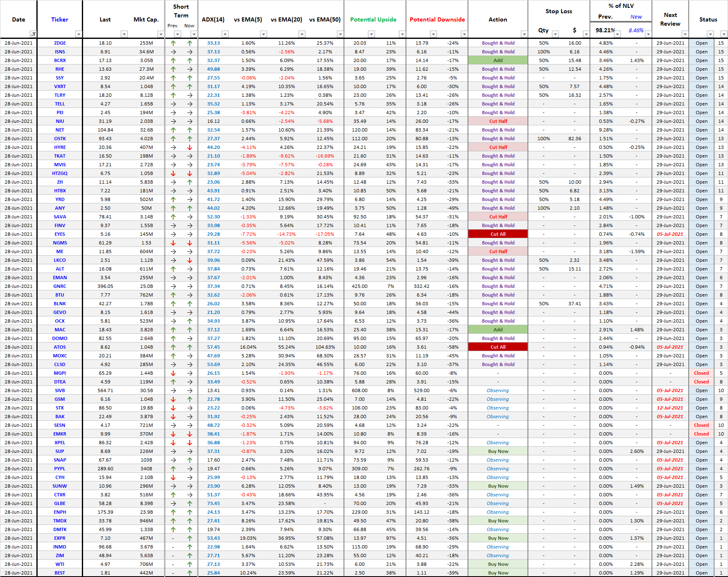Select the red Cut All cell for EYES
This screenshot has height=577, width=728.
click(x=498, y=234)
